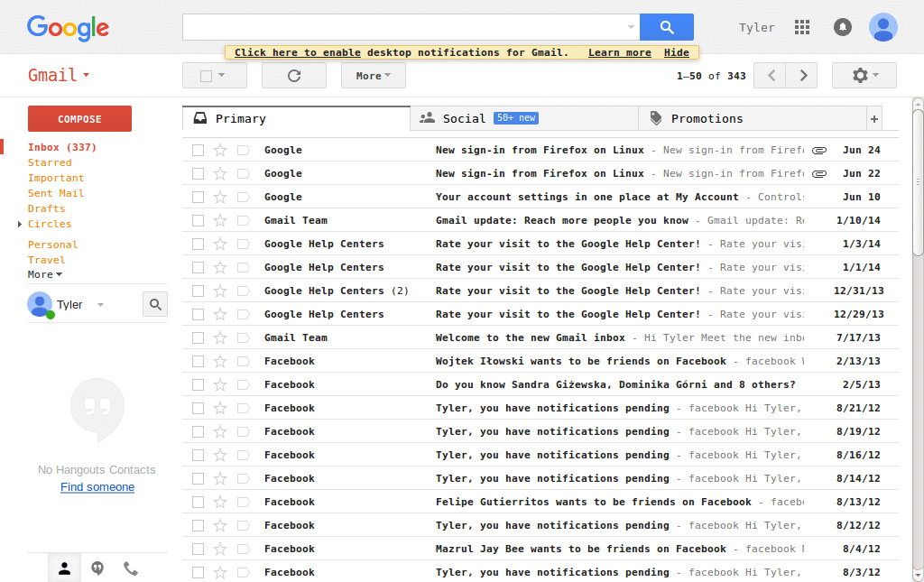924x582 pixels.
Task: Click Find someone link
Action: click(97, 487)
